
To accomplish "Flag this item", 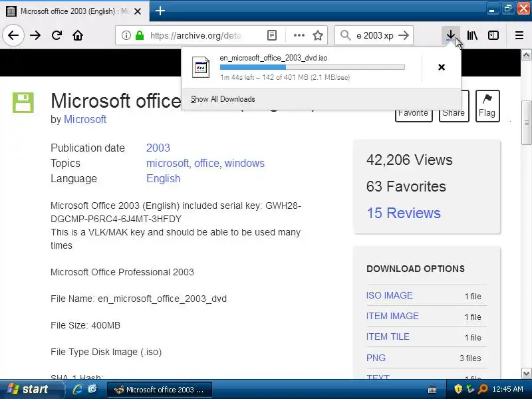I will coord(487,106).
